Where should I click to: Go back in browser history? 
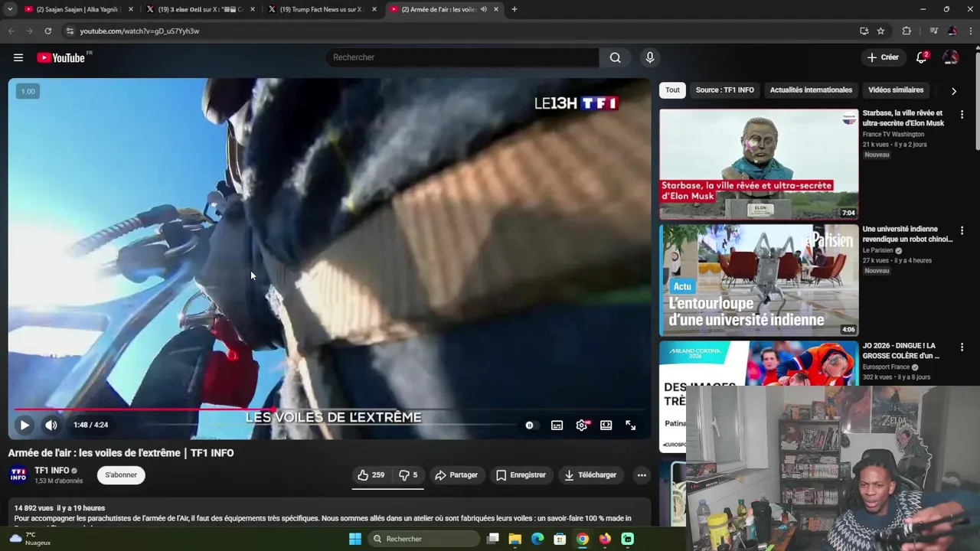11,31
